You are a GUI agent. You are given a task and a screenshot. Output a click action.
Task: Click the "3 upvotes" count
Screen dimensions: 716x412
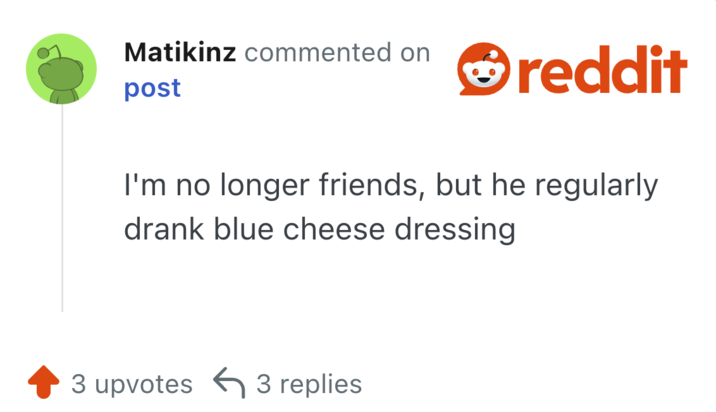132,383
